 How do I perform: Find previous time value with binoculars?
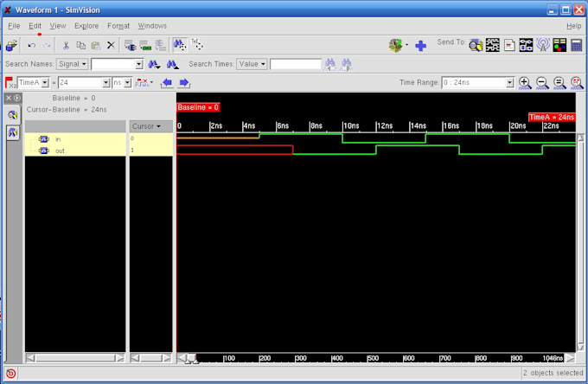(x=330, y=65)
